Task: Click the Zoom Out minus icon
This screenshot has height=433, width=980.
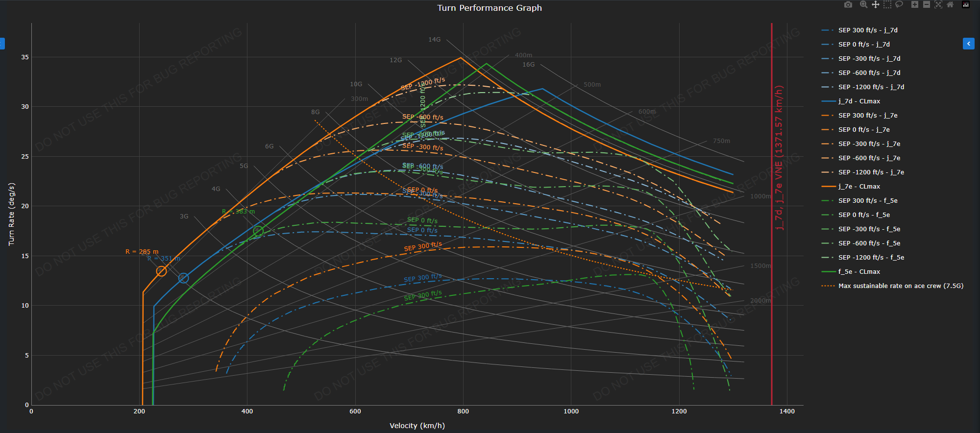Action: coord(926,4)
